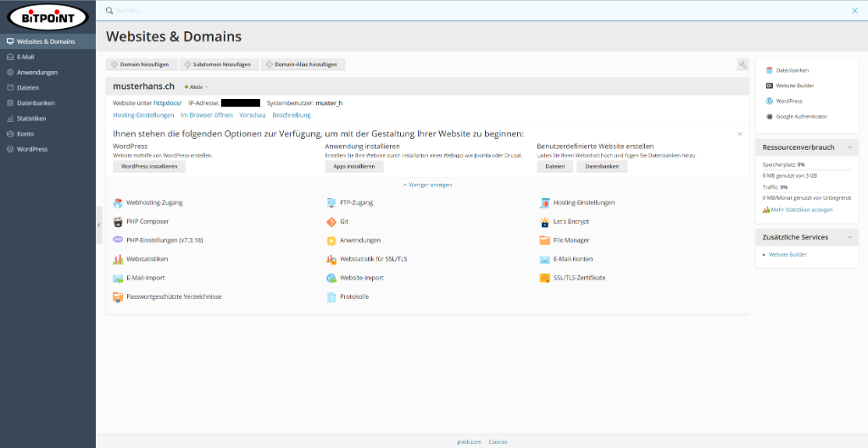The image size is (868, 448).
Task: Click the search magnifier icon
Action: [109, 10]
